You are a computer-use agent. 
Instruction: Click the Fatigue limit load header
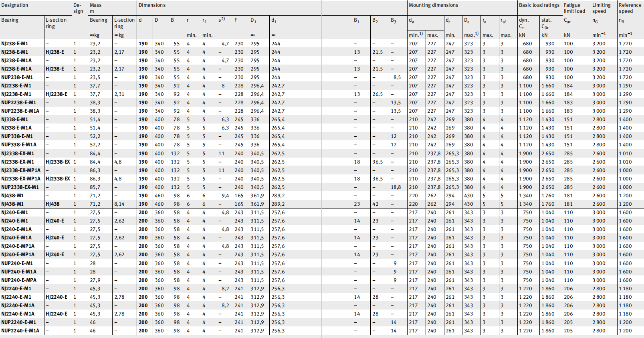pos(574,8)
